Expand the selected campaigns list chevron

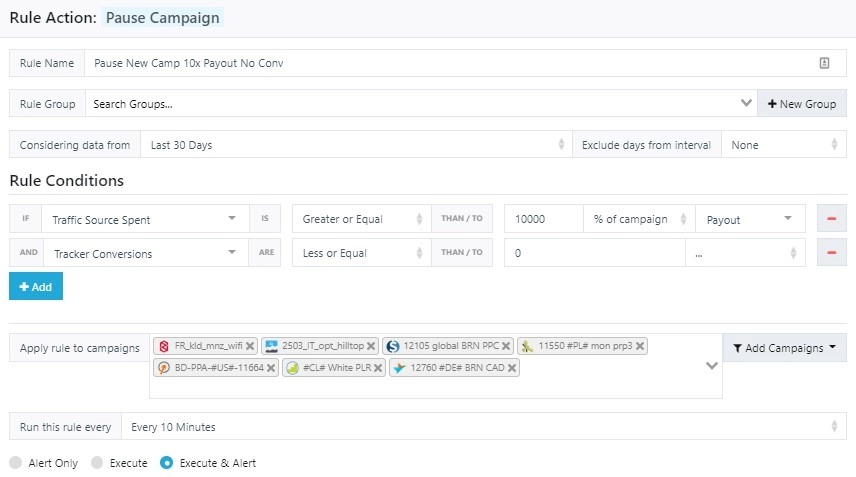pyautogui.click(x=711, y=366)
